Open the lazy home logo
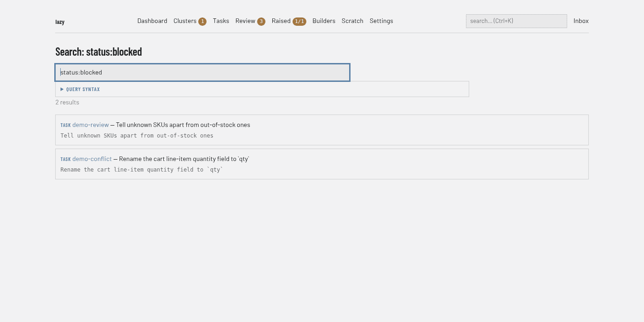644x322 pixels. click(60, 22)
